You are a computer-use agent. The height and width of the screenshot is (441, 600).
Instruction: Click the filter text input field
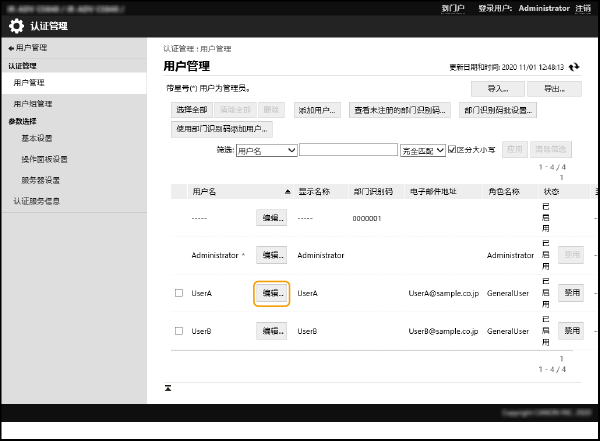pos(347,150)
